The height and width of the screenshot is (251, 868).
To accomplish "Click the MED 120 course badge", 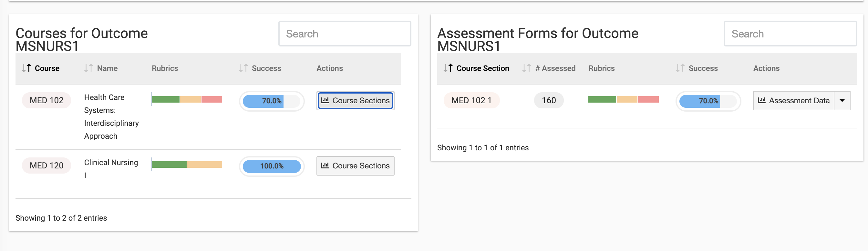I will tap(46, 166).
